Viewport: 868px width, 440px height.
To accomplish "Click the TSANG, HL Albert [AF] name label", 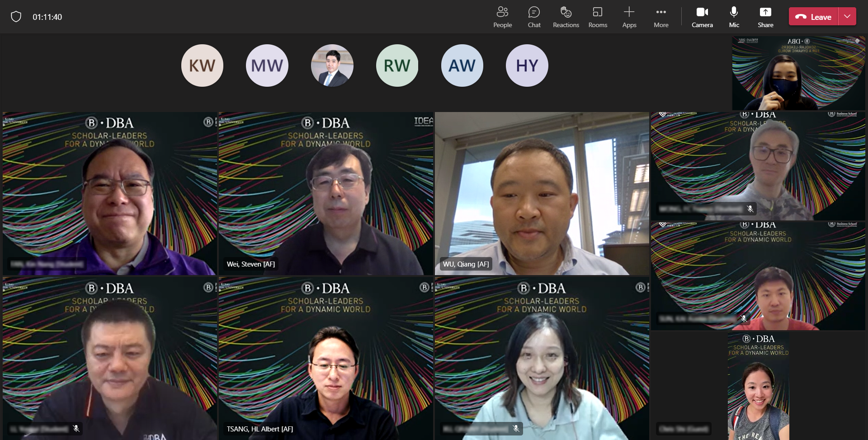I will tap(260, 429).
